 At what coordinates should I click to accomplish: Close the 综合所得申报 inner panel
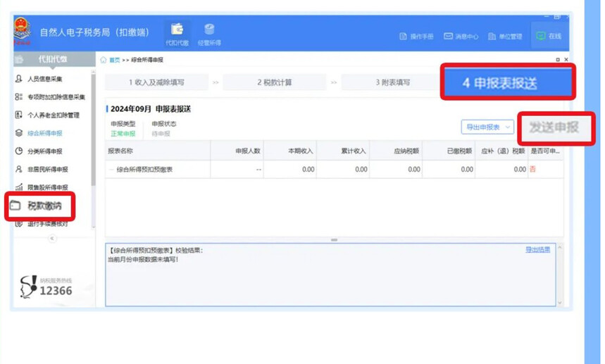(566, 59)
